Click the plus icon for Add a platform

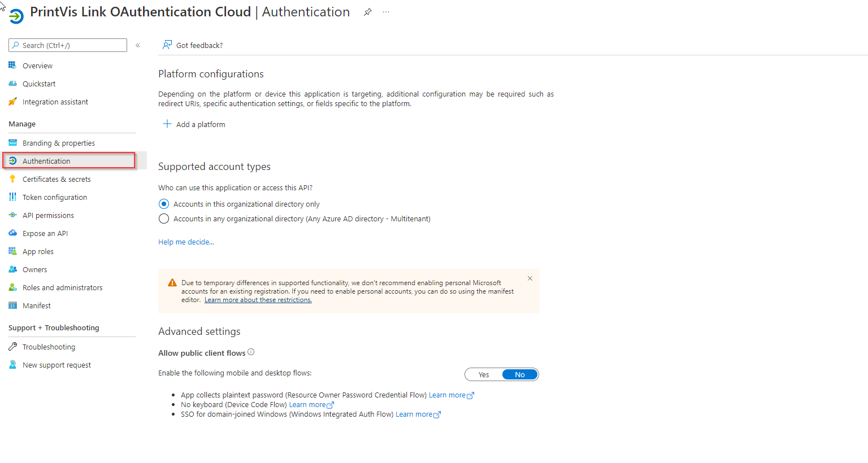167,124
